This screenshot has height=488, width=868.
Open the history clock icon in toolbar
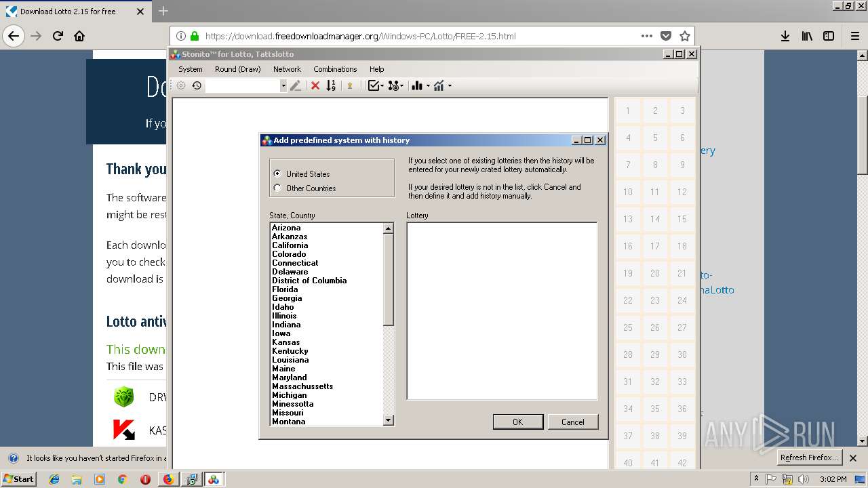pos(197,85)
